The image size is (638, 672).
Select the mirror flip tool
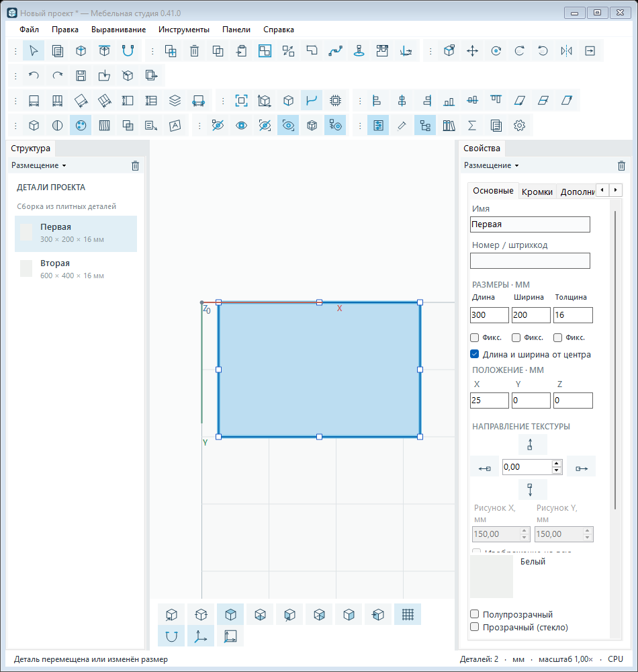click(x=567, y=50)
